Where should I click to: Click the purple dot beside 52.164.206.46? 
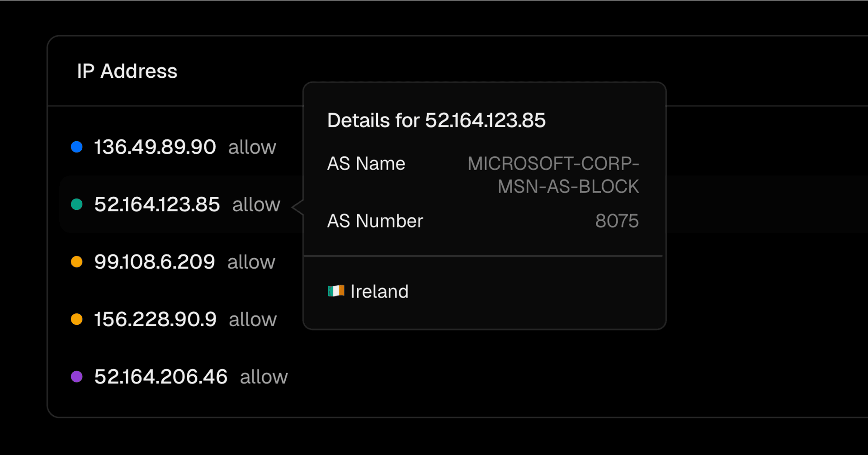pyautogui.click(x=77, y=377)
